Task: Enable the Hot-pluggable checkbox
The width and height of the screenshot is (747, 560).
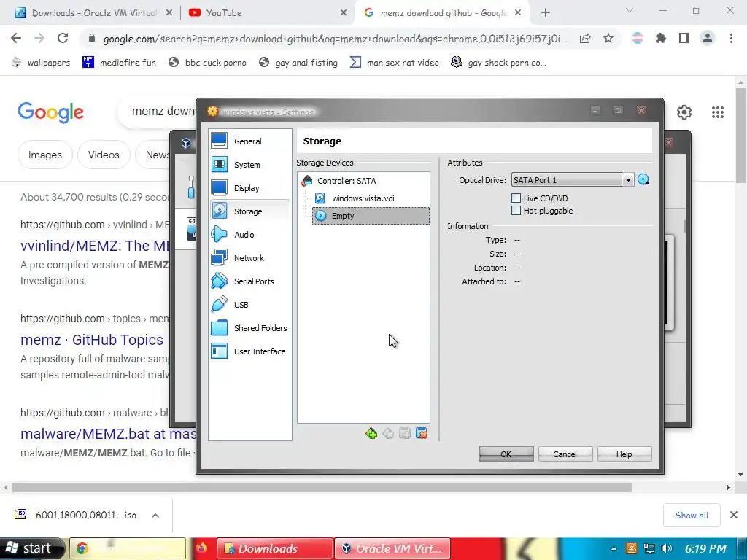Action: point(516,211)
